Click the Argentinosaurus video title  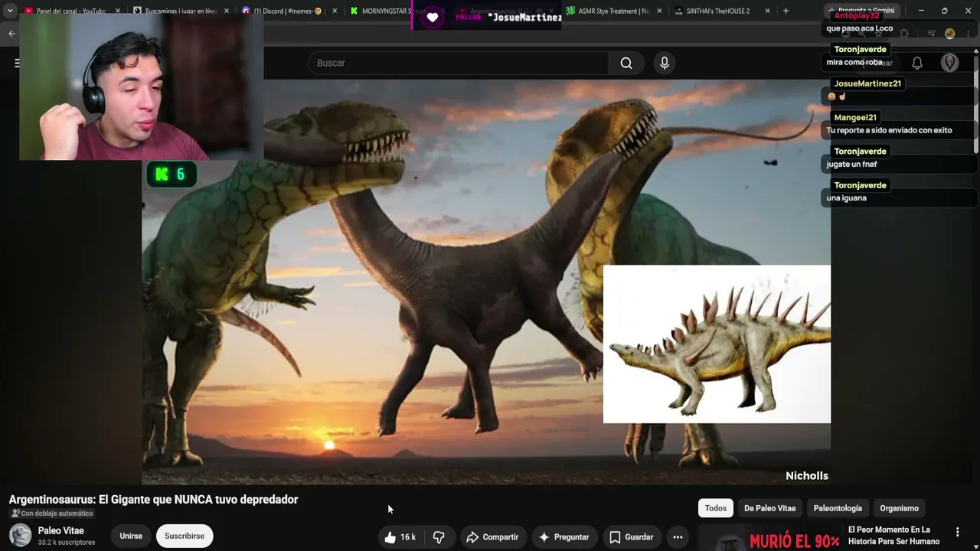pyautogui.click(x=153, y=500)
